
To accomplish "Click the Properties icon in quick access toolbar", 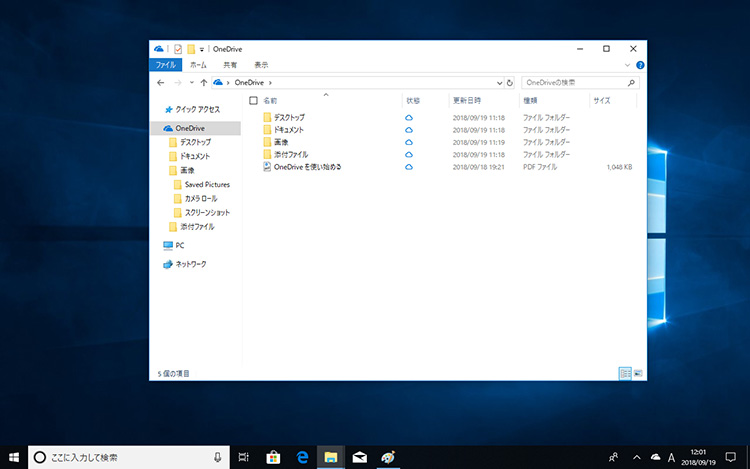I will tap(178, 49).
